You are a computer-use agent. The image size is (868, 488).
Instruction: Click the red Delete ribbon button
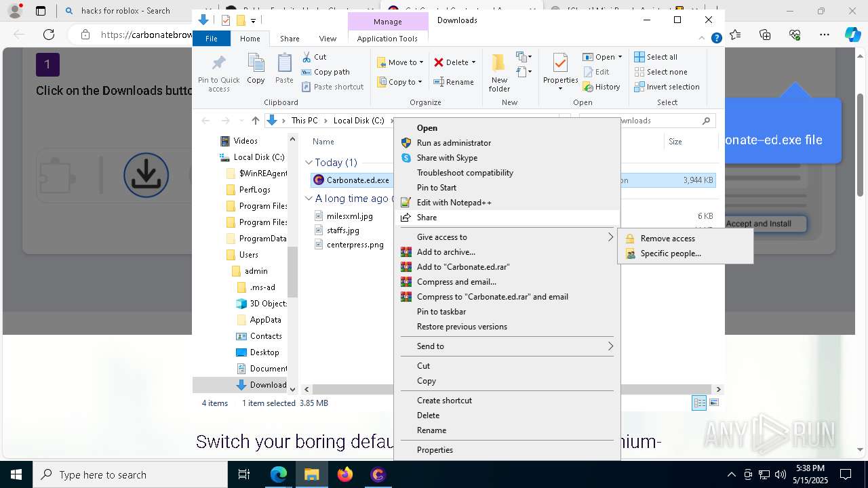click(451, 62)
